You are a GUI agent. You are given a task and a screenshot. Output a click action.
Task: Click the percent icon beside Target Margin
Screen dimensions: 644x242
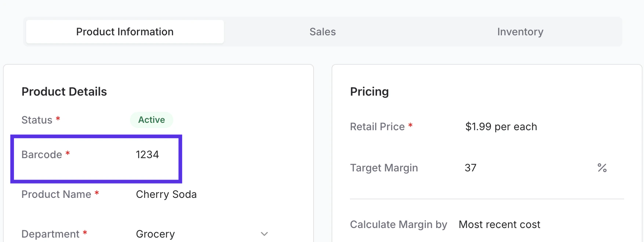click(x=602, y=168)
